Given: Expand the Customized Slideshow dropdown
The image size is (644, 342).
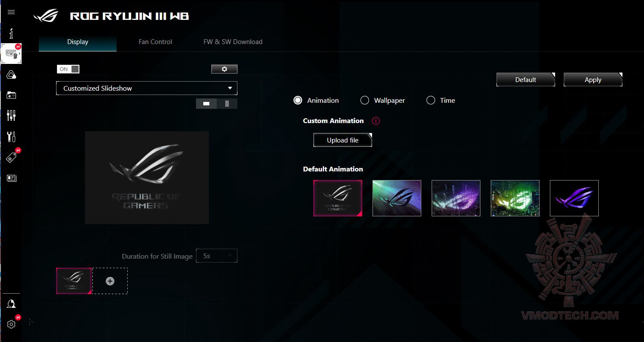Looking at the screenshot, I should pos(147,88).
